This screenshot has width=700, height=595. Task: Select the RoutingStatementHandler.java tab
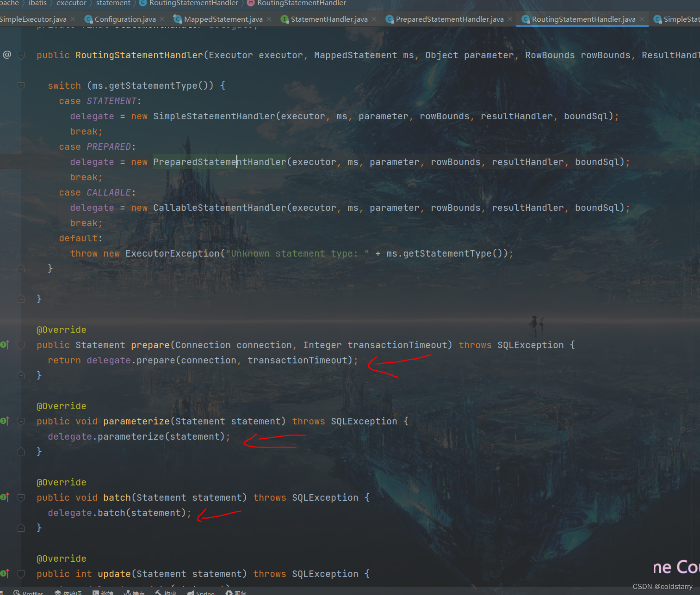[x=583, y=19]
